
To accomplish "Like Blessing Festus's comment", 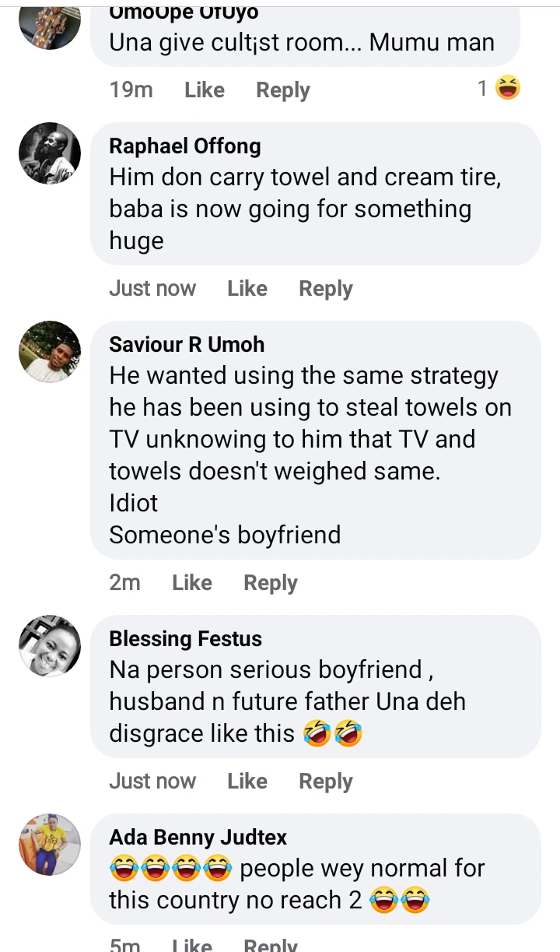I will coord(247,782).
